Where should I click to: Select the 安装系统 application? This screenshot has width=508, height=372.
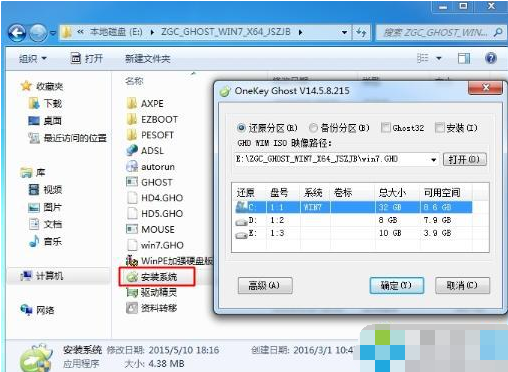coord(151,277)
